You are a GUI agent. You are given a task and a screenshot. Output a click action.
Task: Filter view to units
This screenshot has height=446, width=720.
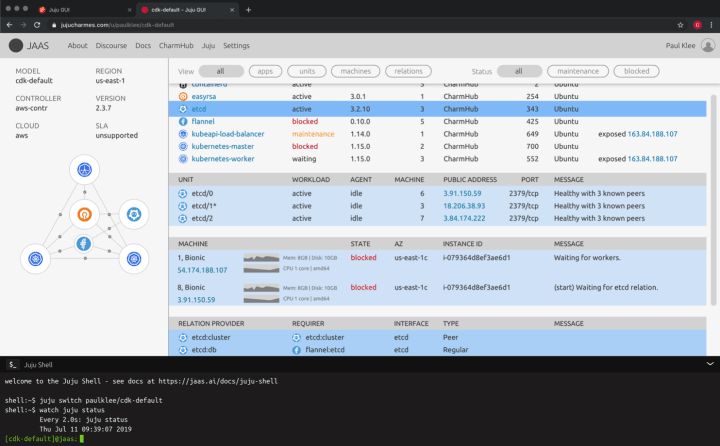(x=307, y=71)
